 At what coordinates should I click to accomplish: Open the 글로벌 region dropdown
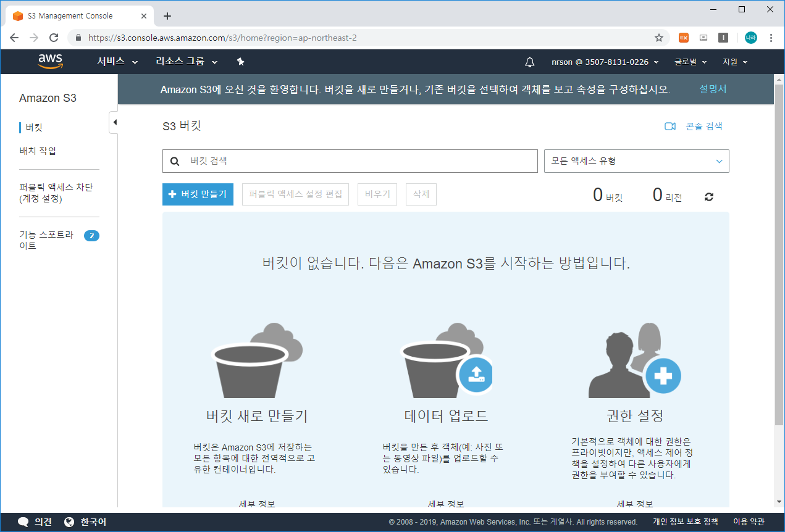pos(691,62)
